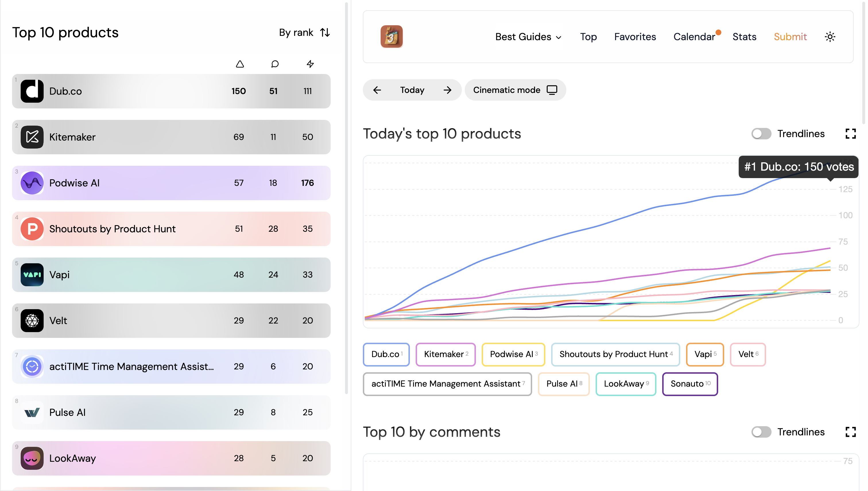The height and width of the screenshot is (491, 868).
Task: Click the Vapi product logo
Action: click(x=32, y=274)
